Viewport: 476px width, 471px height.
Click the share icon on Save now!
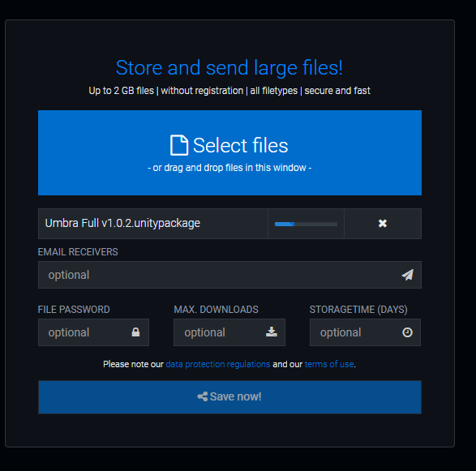pos(203,396)
